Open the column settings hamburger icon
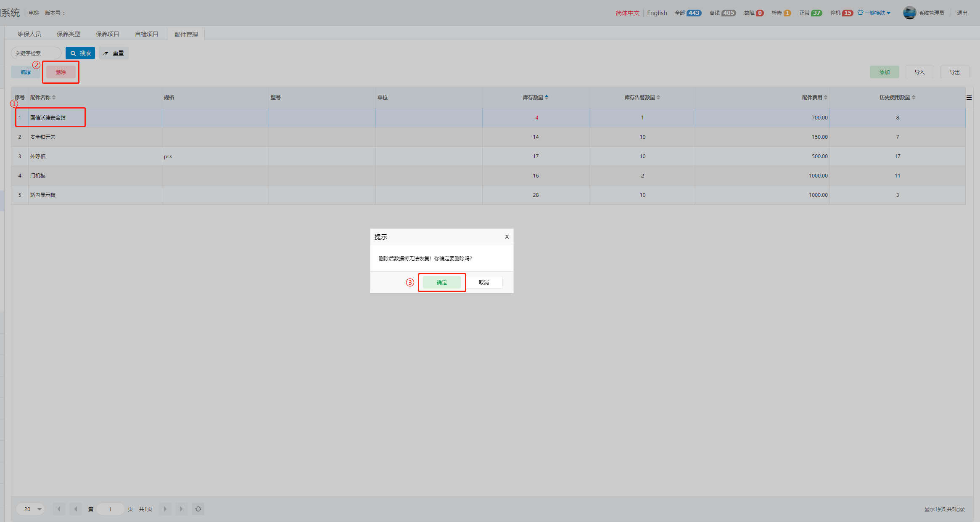The width and height of the screenshot is (980, 522). coord(969,98)
